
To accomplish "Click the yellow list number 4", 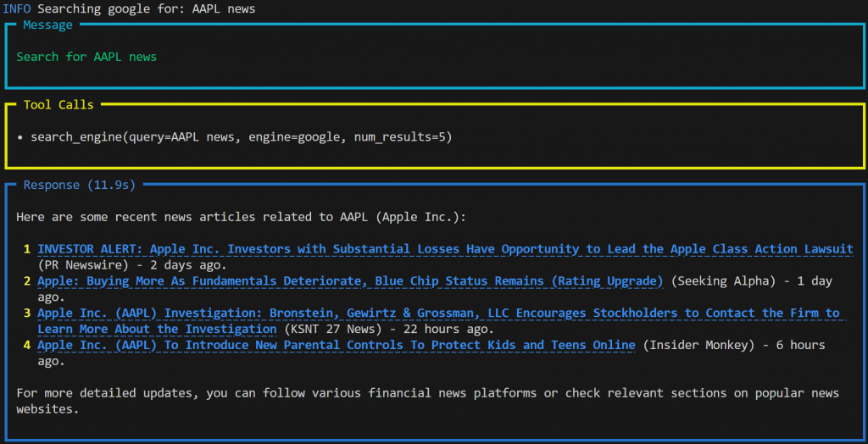I will coord(27,345).
